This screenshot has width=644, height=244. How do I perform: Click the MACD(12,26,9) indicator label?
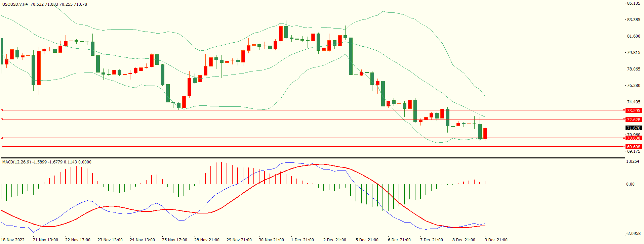click(x=16, y=162)
